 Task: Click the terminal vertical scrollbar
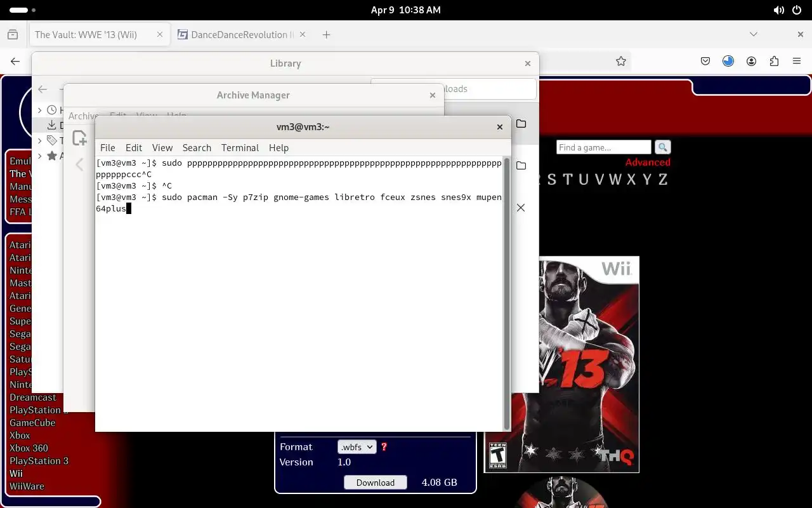[x=506, y=293]
